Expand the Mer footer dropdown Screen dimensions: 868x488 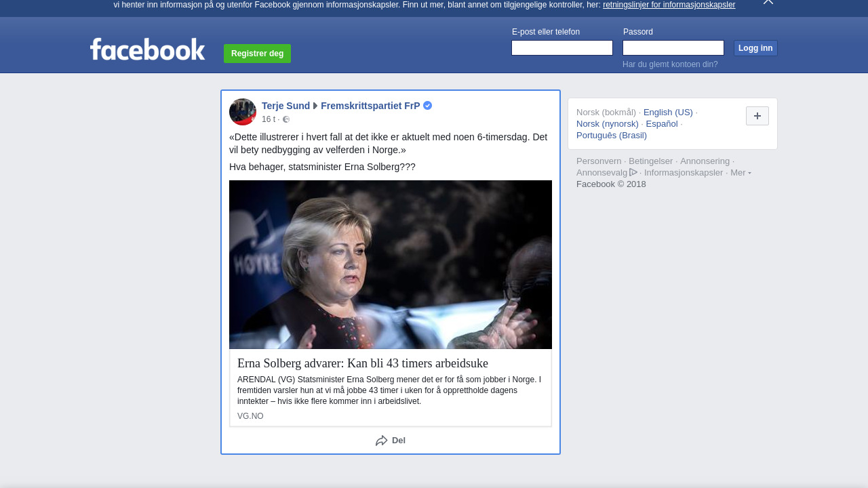pos(741,173)
